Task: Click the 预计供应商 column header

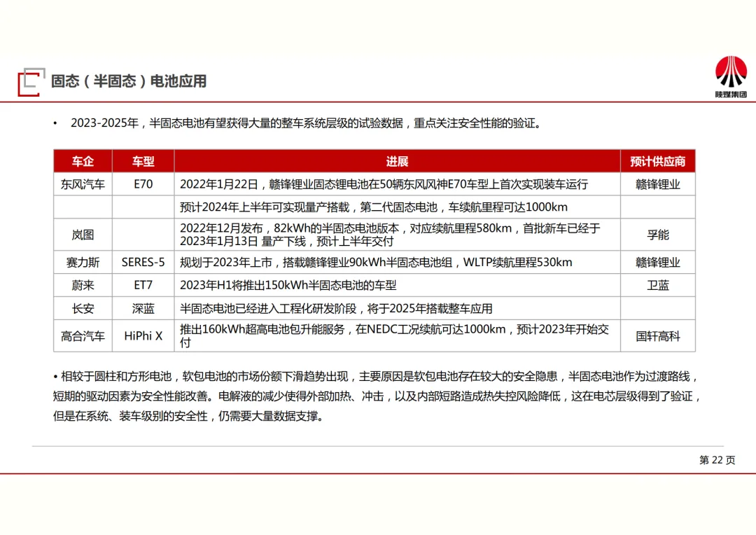Action: tap(657, 161)
